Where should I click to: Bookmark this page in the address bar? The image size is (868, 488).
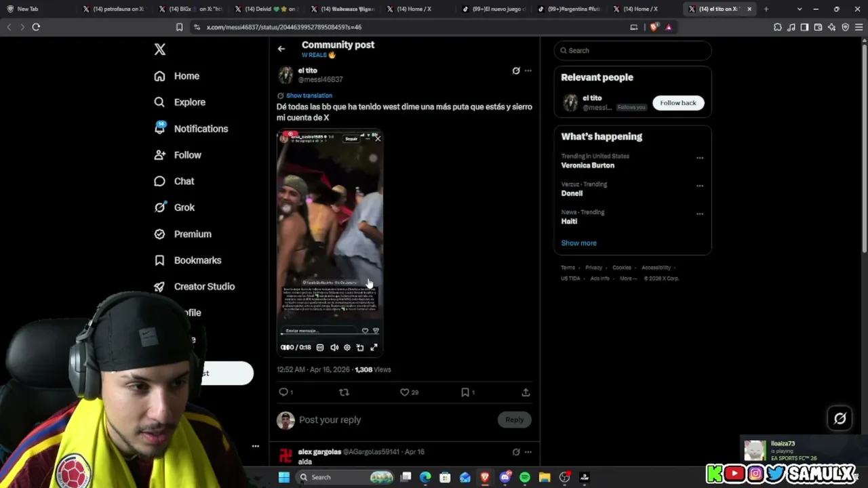click(179, 27)
